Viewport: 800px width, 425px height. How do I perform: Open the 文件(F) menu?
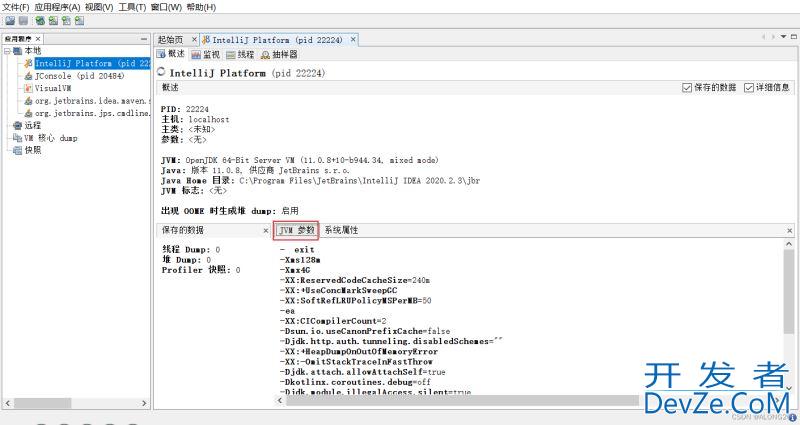[16, 7]
